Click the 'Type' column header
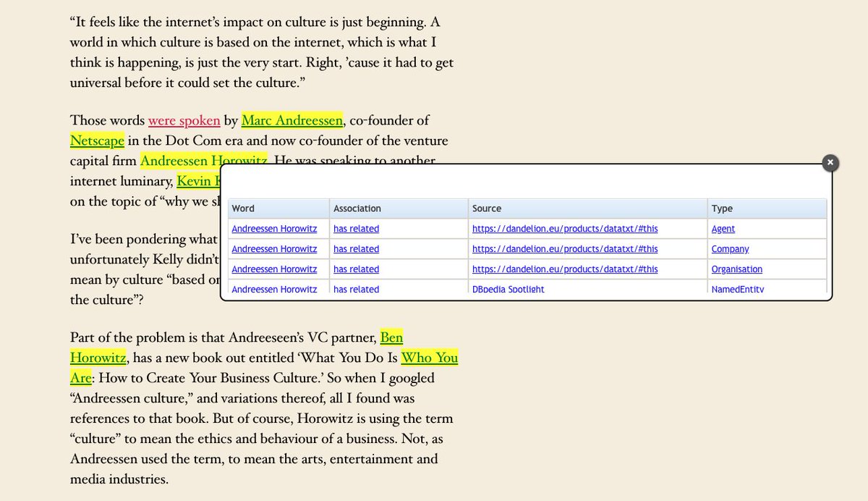Image resolution: width=868 pixels, height=501 pixels. tap(767, 209)
